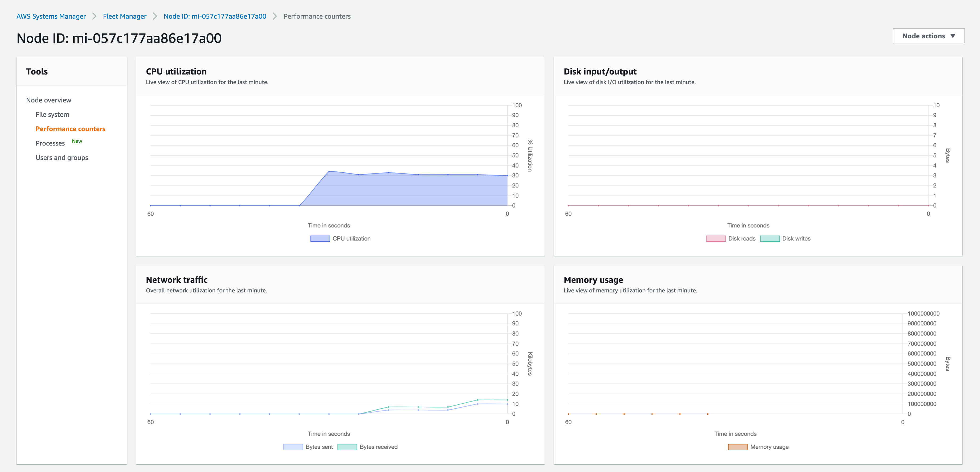Image resolution: width=980 pixels, height=472 pixels.
Task: Toggle Disk reads legend swatch
Action: [716, 239]
